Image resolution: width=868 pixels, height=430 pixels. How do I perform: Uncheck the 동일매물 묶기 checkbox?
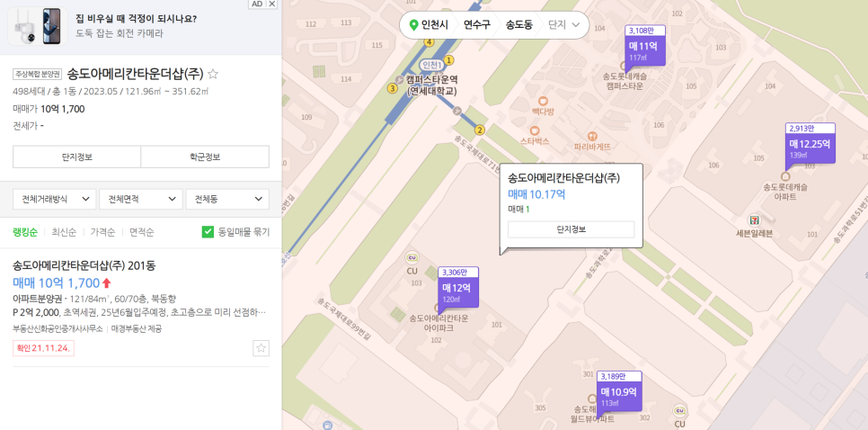pos(208,232)
